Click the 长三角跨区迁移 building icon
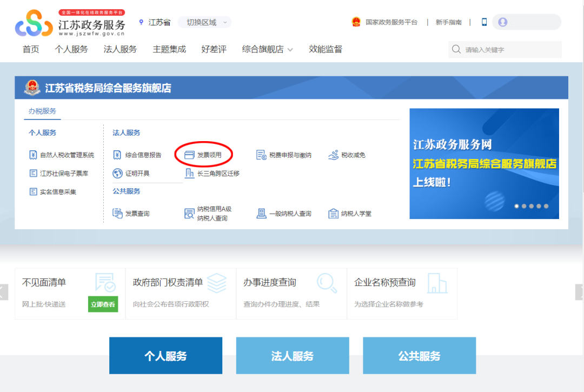 [190, 174]
